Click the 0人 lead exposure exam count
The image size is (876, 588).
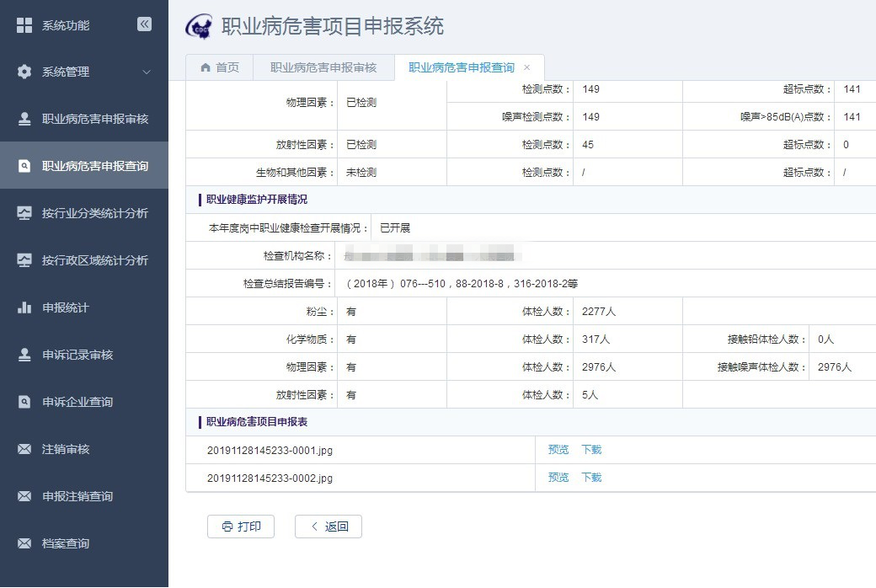[825, 339]
